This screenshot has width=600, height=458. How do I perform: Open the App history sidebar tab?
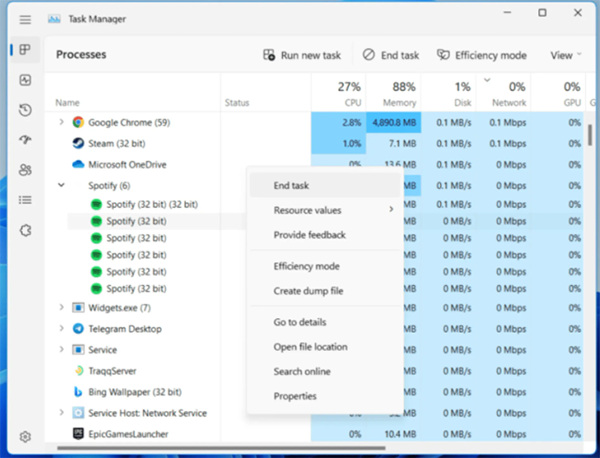[25, 110]
